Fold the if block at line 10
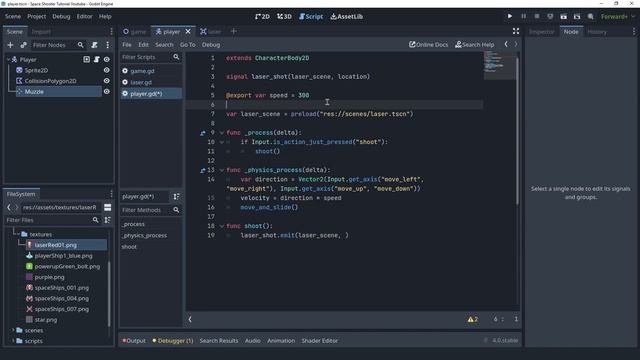Image resolution: width=640 pixels, height=360 pixels. pos(222,142)
